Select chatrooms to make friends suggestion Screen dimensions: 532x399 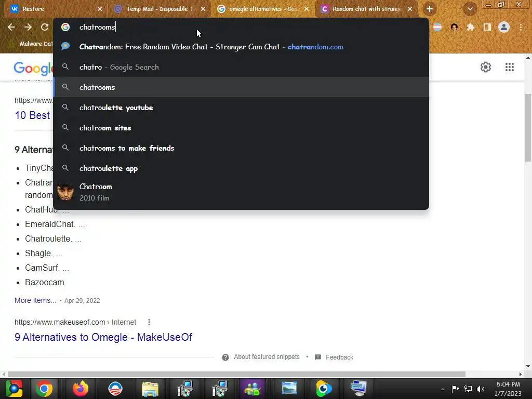coord(241,148)
